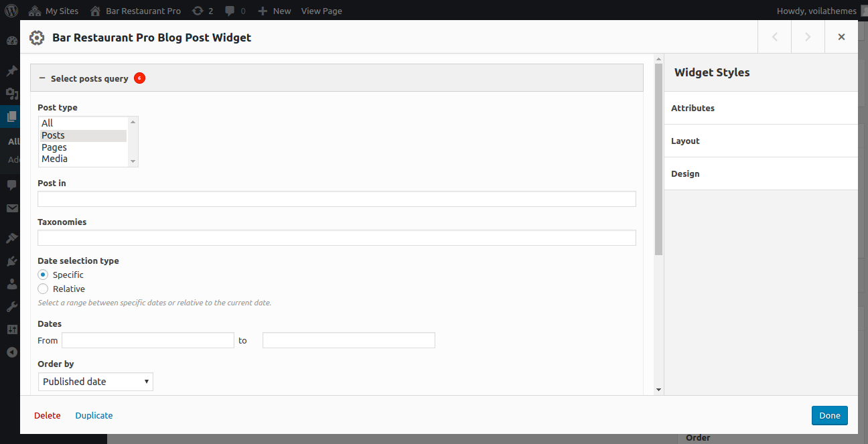
Task: Click the Done button
Action: point(830,415)
